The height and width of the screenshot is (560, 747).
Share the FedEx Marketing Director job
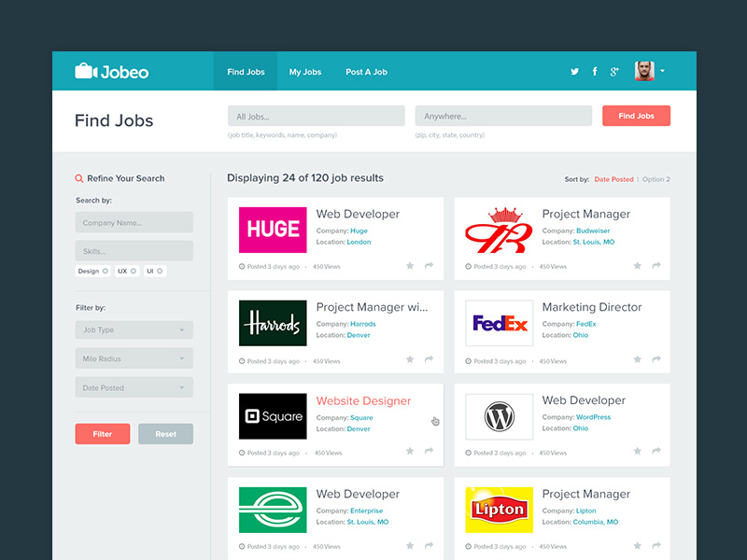(x=656, y=359)
